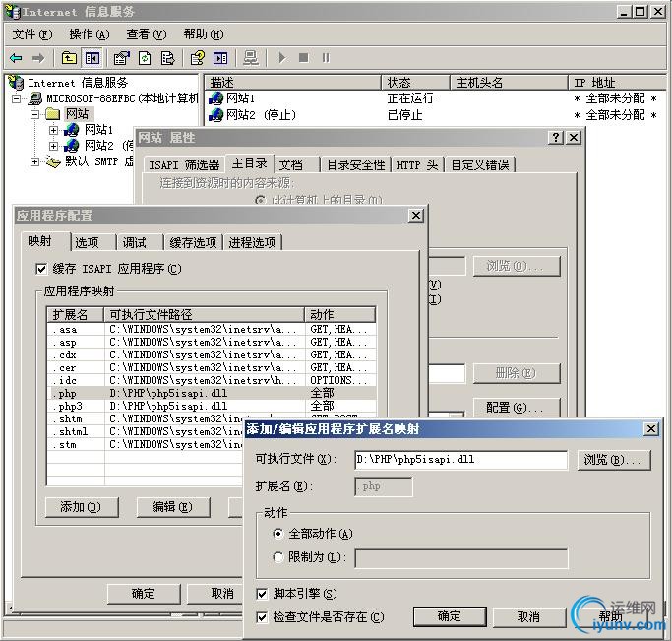Switch to the 缓存选项 tab

[193, 242]
